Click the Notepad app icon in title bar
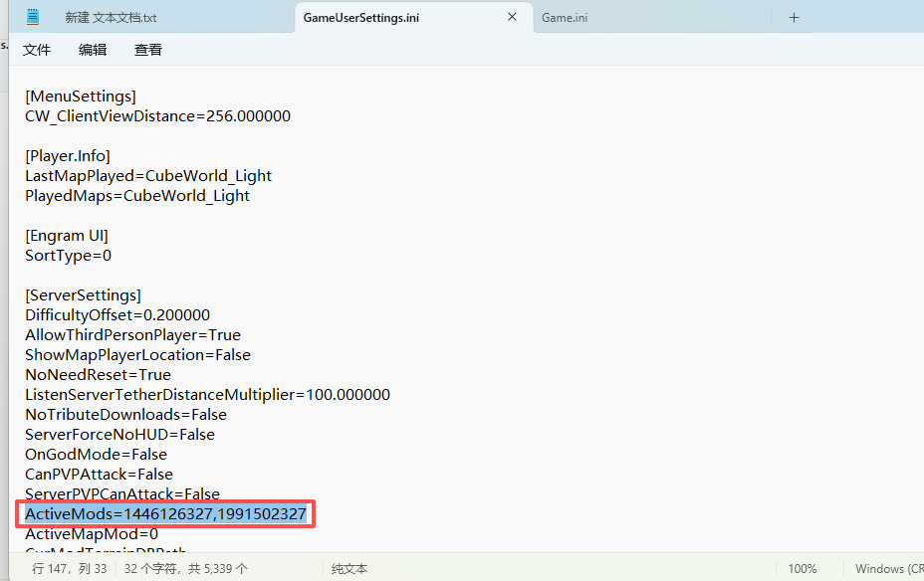 [x=33, y=17]
